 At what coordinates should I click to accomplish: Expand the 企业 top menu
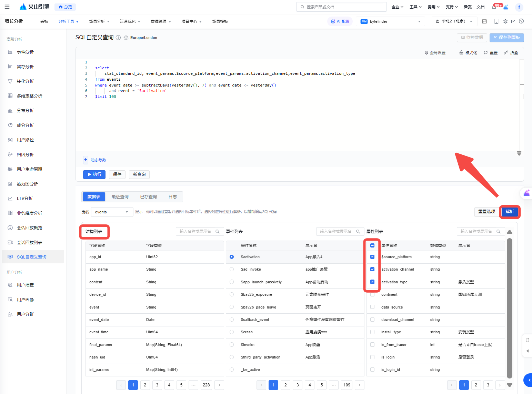click(x=397, y=7)
